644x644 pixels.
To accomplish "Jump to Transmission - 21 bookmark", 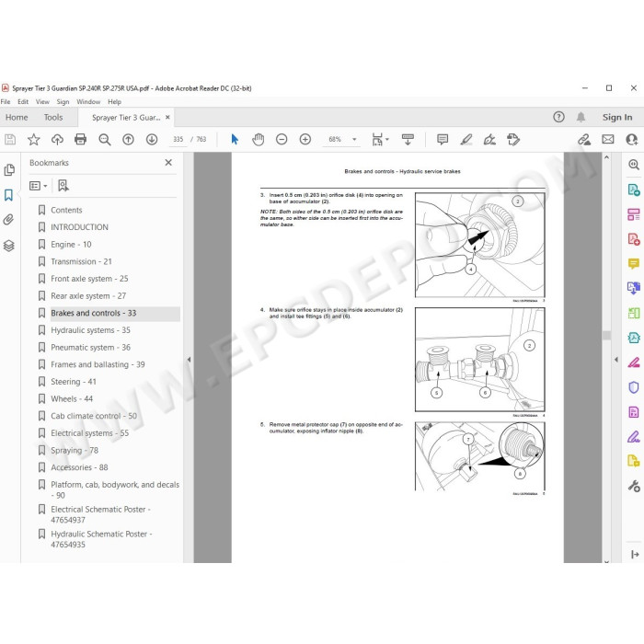I will tap(81, 261).
